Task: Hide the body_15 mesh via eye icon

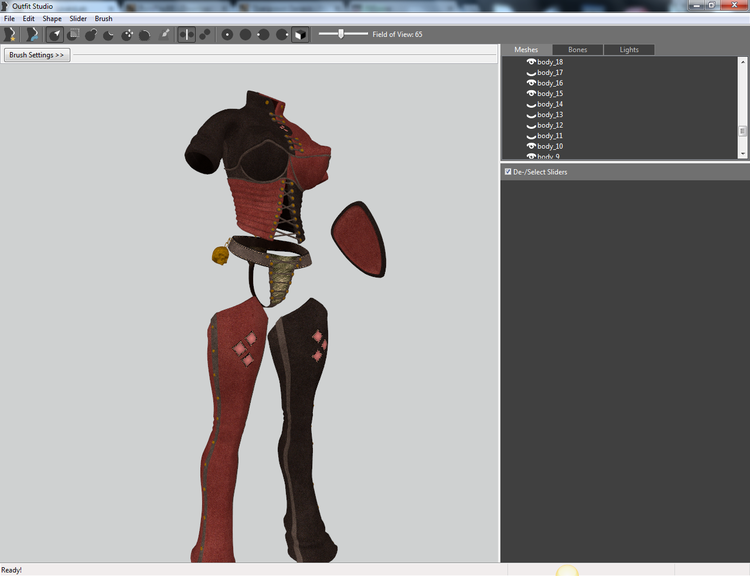Action: tap(531, 93)
